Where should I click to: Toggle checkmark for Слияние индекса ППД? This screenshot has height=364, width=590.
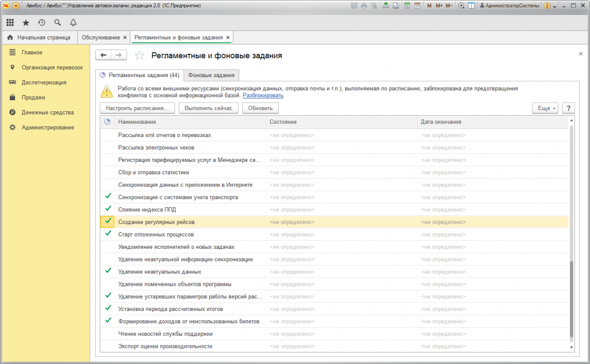(108, 209)
